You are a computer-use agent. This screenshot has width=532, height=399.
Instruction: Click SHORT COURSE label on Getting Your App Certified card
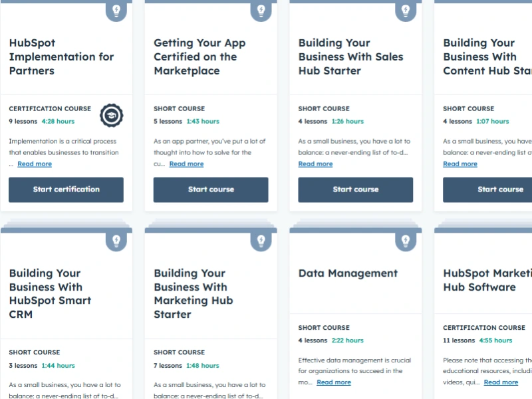(x=179, y=108)
